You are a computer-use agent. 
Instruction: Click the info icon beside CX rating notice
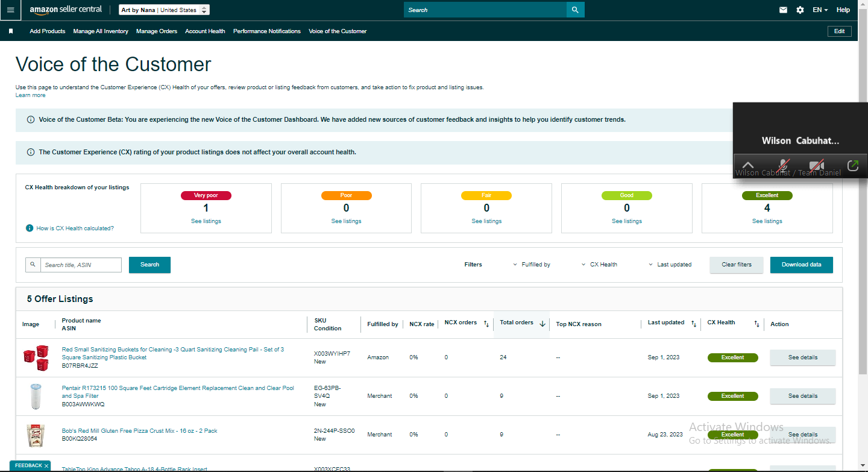tap(31, 153)
